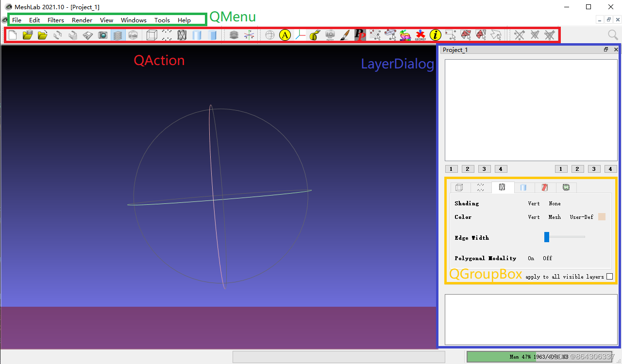This screenshot has width=622, height=364.
Task: Open the Raster Alignment camera tool
Action: coord(330,35)
